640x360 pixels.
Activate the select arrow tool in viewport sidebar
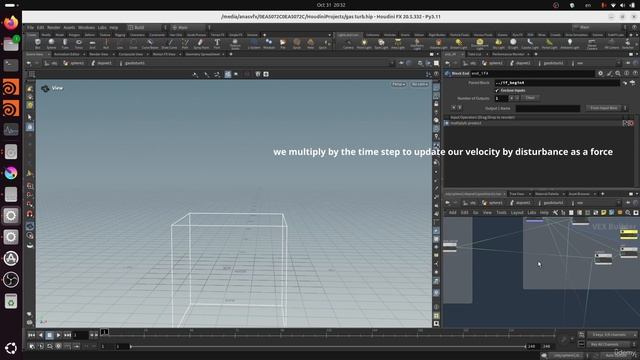(x=29, y=117)
